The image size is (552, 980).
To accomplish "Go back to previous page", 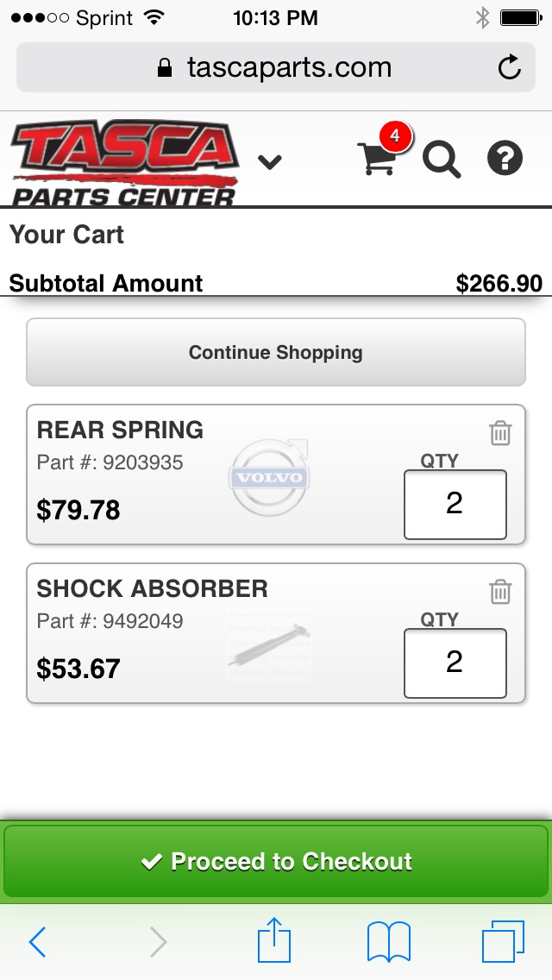I will click(x=37, y=942).
